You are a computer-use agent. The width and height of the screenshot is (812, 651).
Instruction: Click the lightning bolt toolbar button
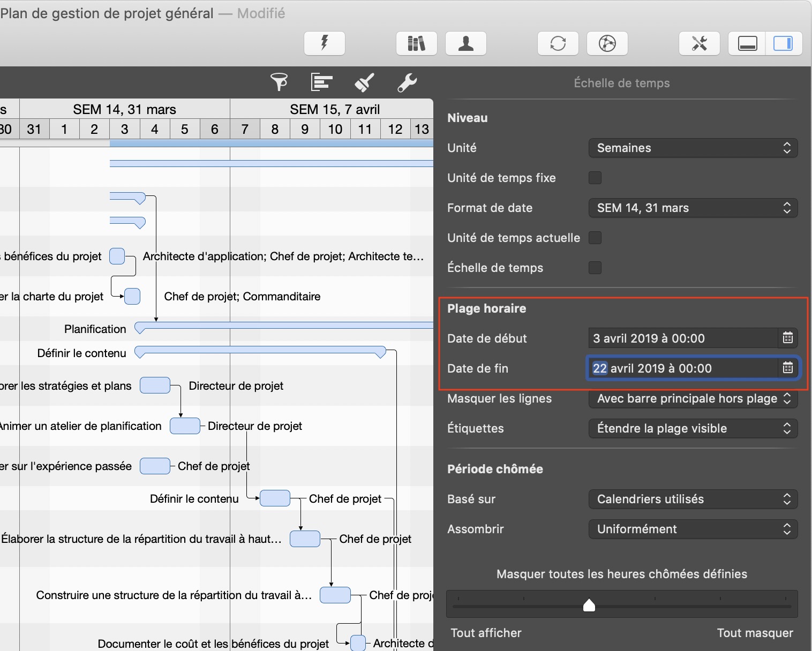[324, 43]
